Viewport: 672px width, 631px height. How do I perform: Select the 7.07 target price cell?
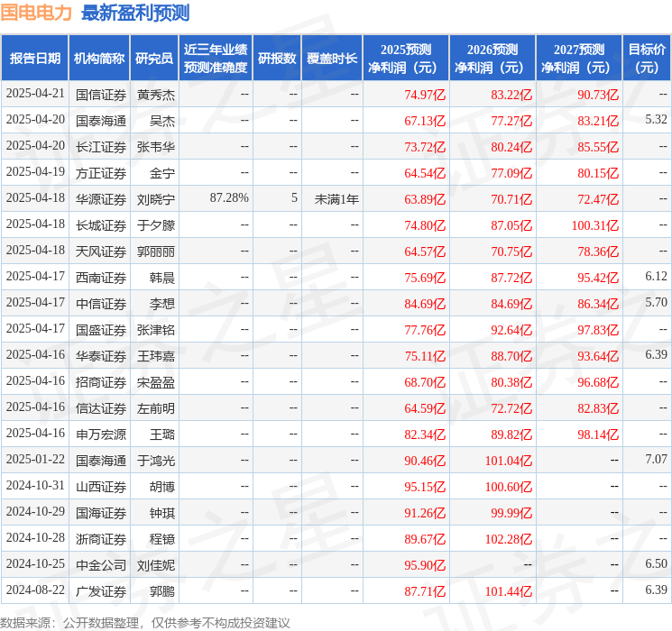click(656, 460)
